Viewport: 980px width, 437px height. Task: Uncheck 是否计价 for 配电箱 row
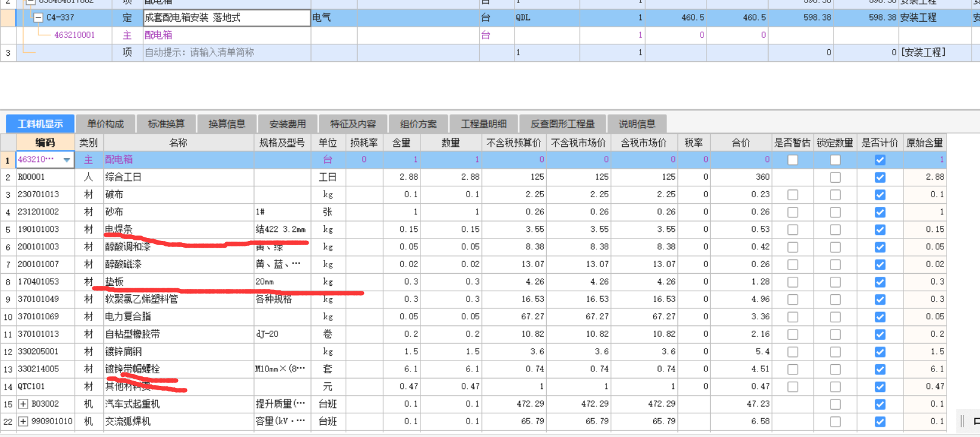[x=880, y=160]
